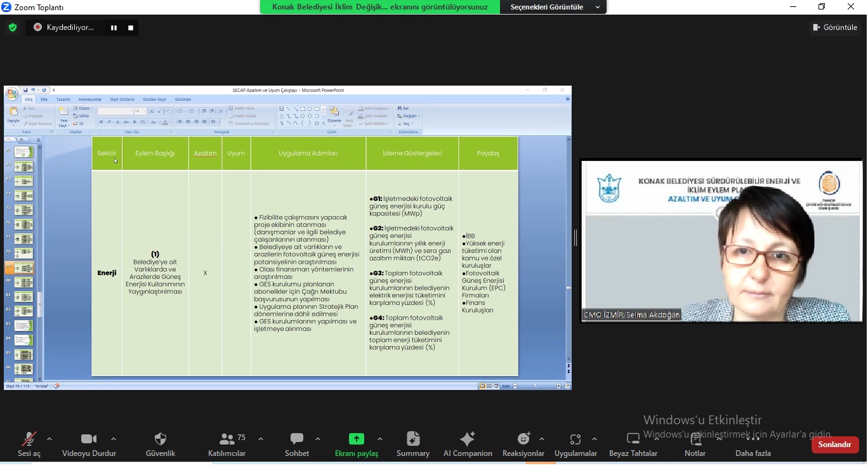The width and height of the screenshot is (868, 468).
Task: Click Ekranı paylaş share screen icon
Action: pos(356,439)
